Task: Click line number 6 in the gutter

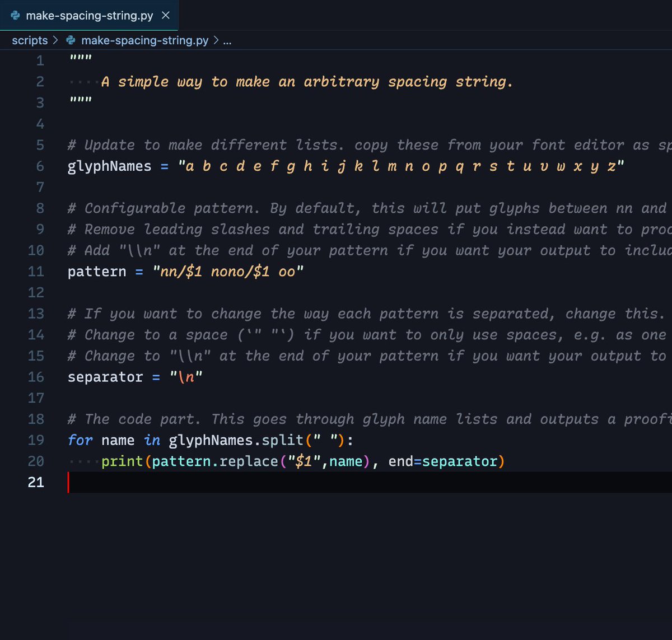Action: (x=40, y=166)
